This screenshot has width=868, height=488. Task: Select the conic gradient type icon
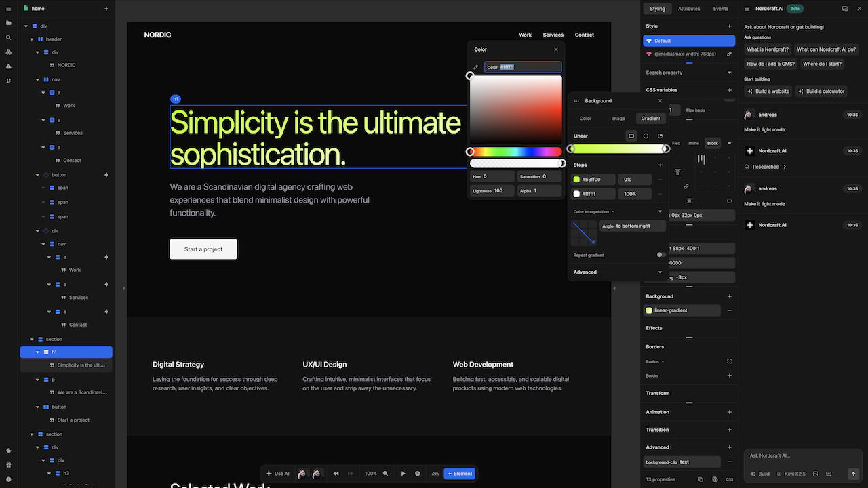[x=660, y=136]
